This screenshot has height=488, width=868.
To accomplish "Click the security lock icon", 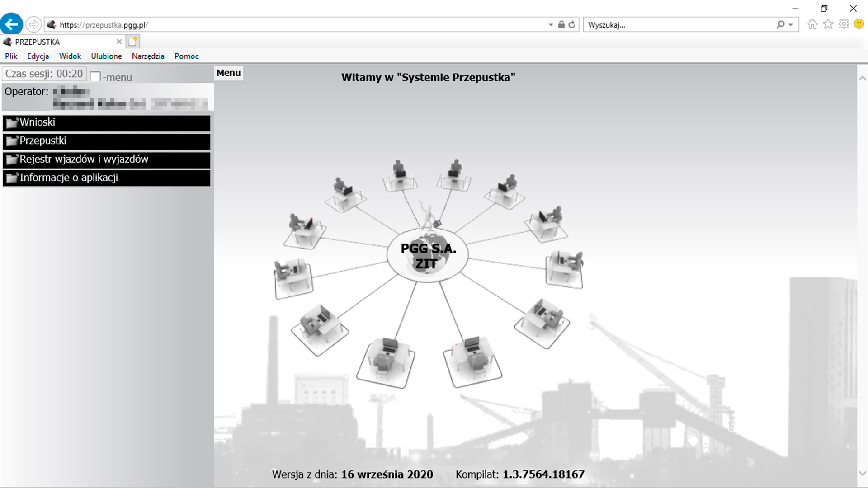I will click(x=561, y=25).
